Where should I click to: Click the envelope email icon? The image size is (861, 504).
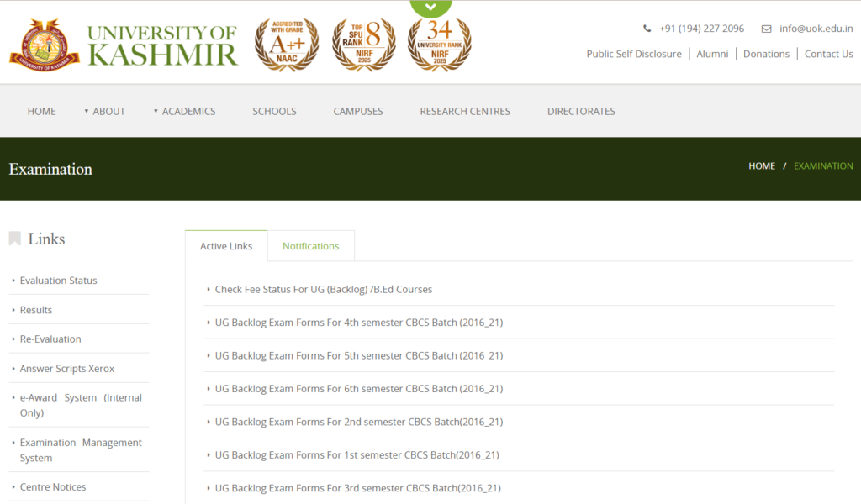766,29
